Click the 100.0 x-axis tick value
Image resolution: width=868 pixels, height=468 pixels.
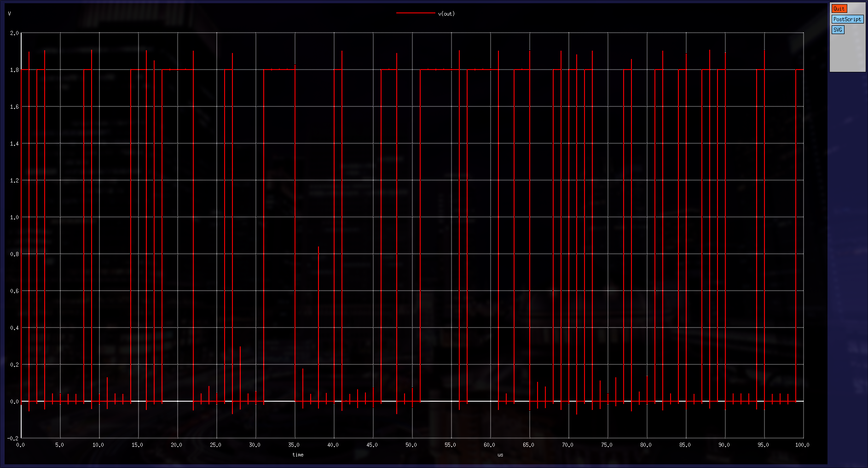coord(802,445)
